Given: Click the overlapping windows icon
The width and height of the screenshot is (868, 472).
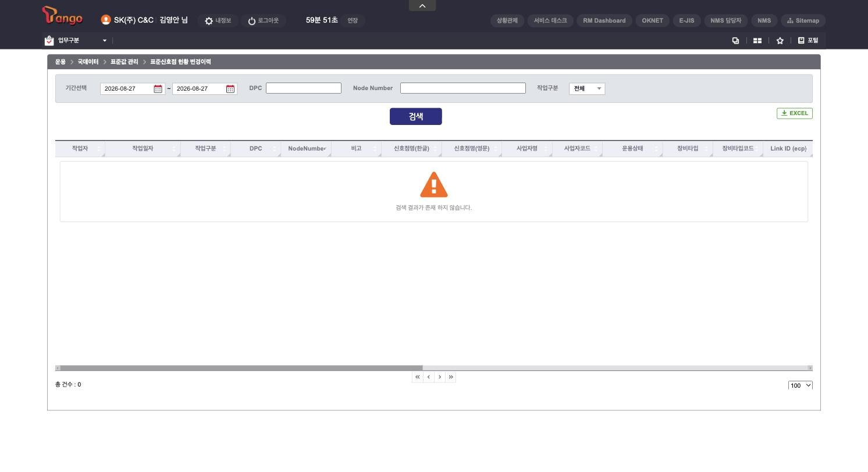Looking at the screenshot, I should [735, 41].
